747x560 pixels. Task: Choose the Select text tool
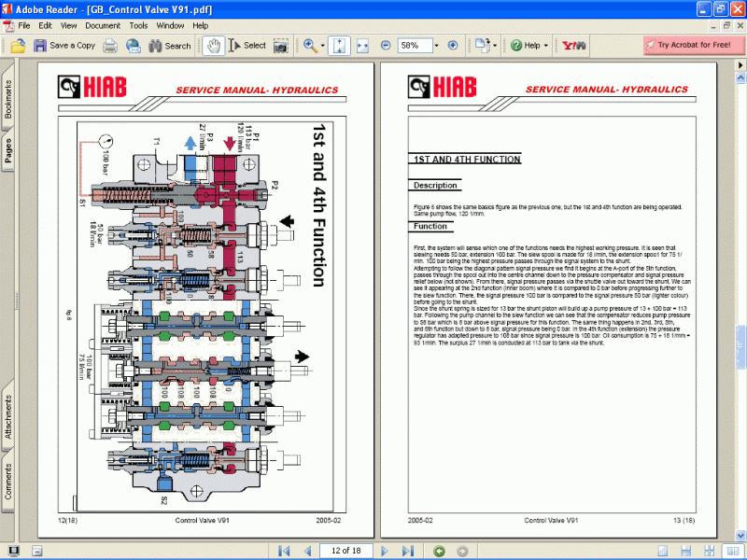tap(247, 46)
